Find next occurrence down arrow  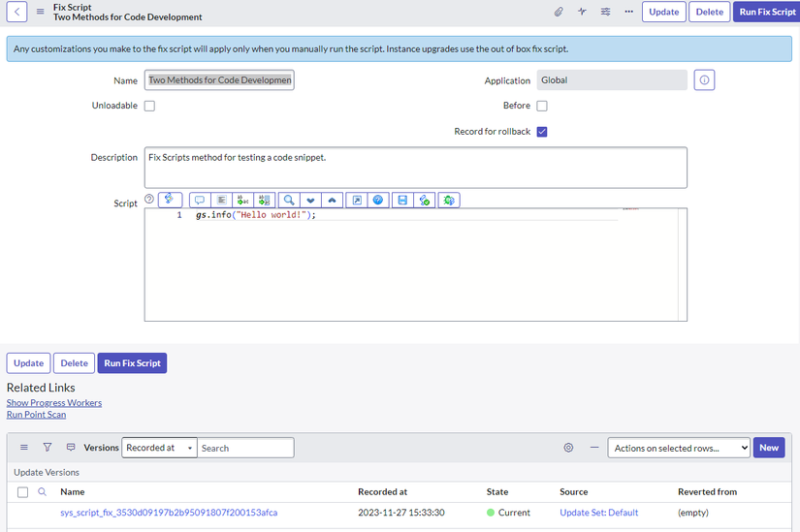pyautogui.click(x=310, y=200)
